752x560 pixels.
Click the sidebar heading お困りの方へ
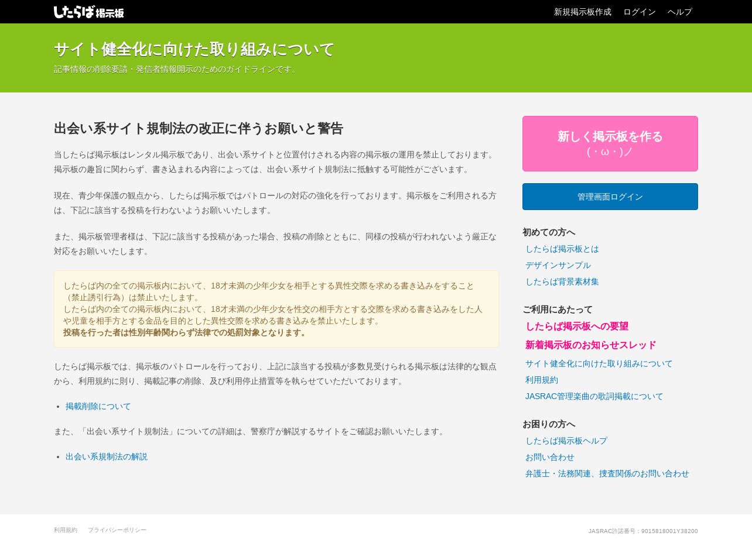point(549,424)
